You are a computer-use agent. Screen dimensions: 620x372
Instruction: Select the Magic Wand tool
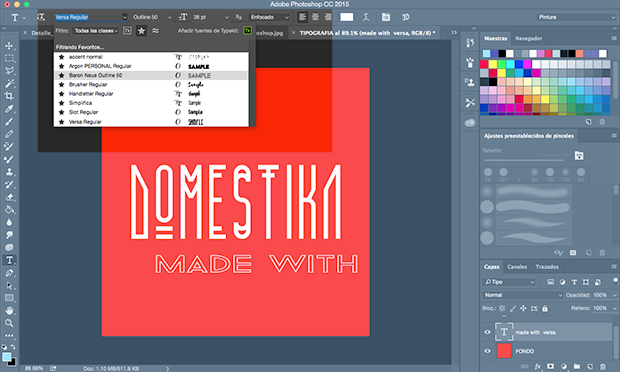coord(9,83)
